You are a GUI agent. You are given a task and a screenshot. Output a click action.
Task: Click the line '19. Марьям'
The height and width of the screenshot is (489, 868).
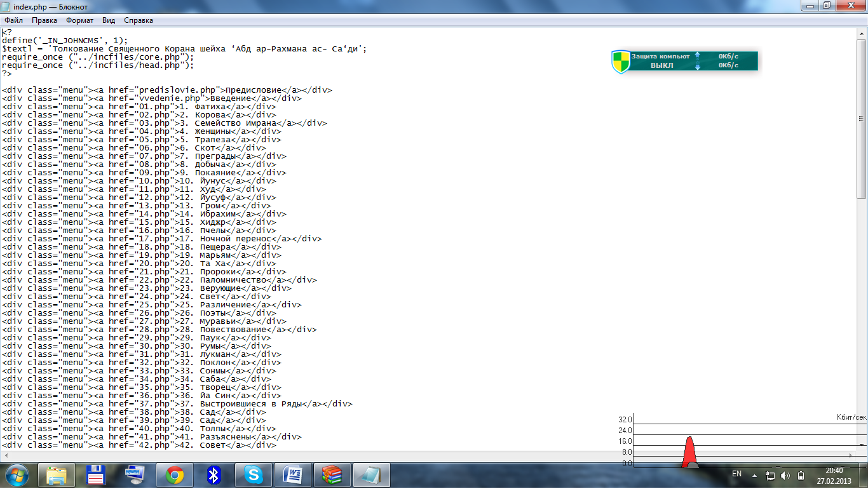[x=142, y=255]
